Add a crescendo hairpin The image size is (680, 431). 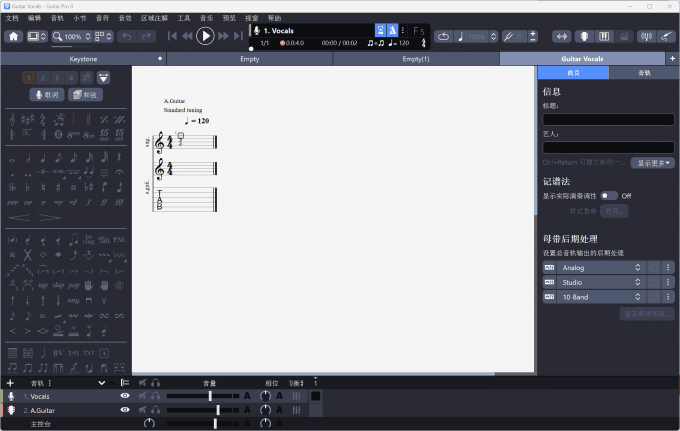(20, 218)
